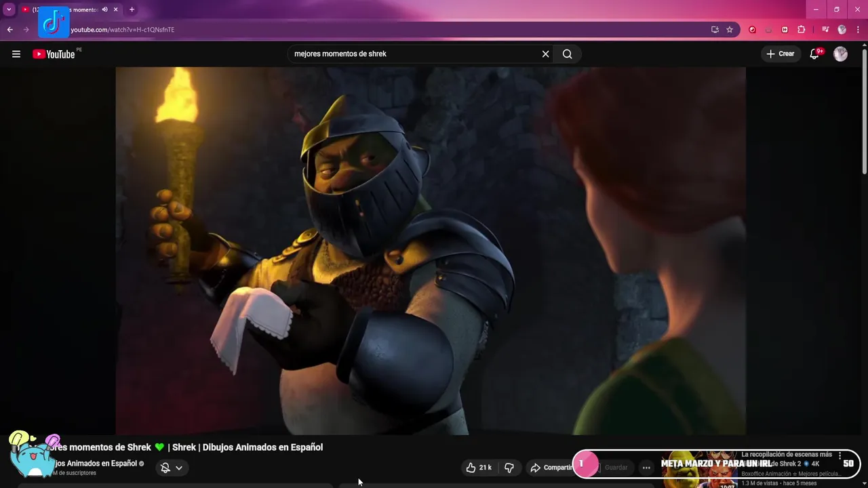
Task: Open tab search dropdown arrow
Action: pyautogui.click(x=9, y=9)
